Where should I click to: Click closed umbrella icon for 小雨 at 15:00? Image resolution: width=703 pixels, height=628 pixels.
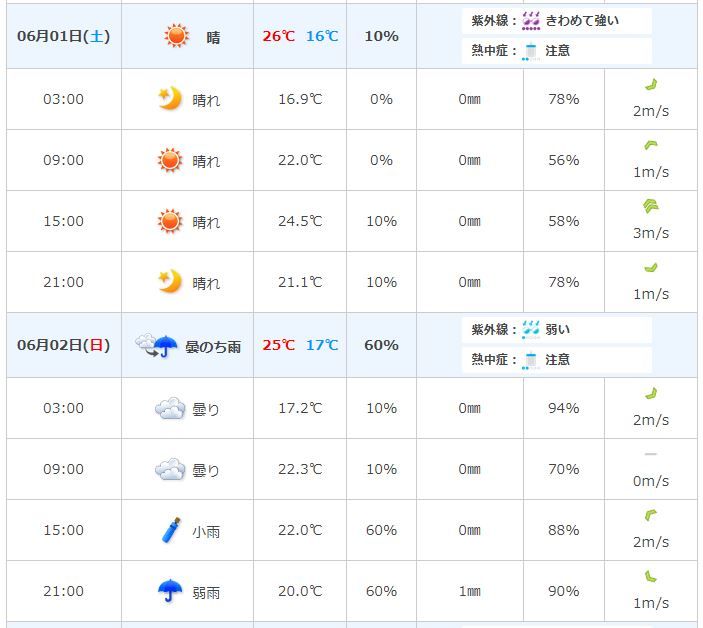click(171, 530)
